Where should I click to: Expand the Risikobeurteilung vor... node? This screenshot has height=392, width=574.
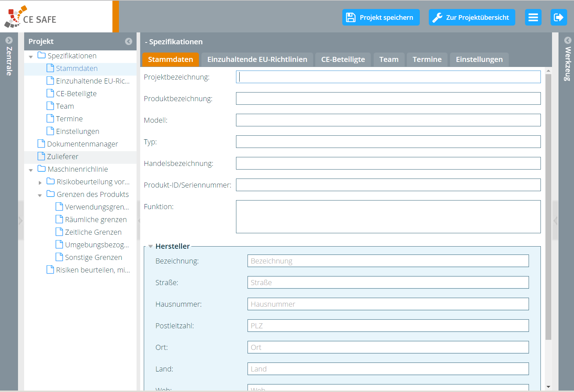40,183
